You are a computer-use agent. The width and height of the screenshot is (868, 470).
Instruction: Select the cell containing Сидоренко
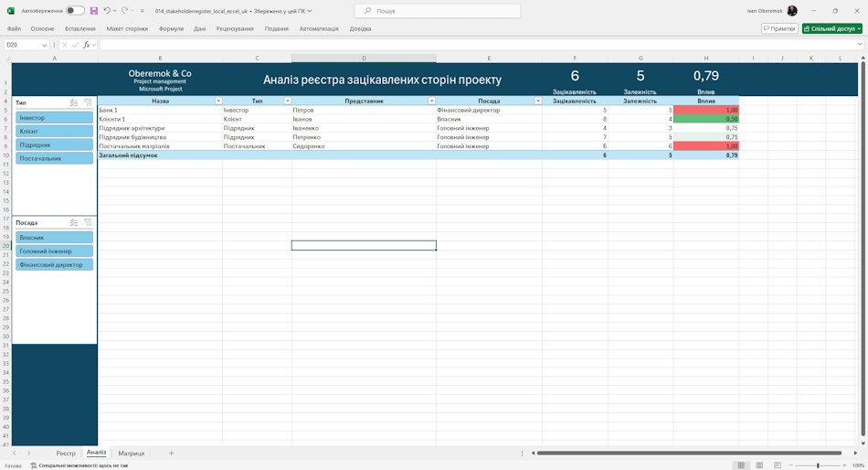(x=364, y=146)
